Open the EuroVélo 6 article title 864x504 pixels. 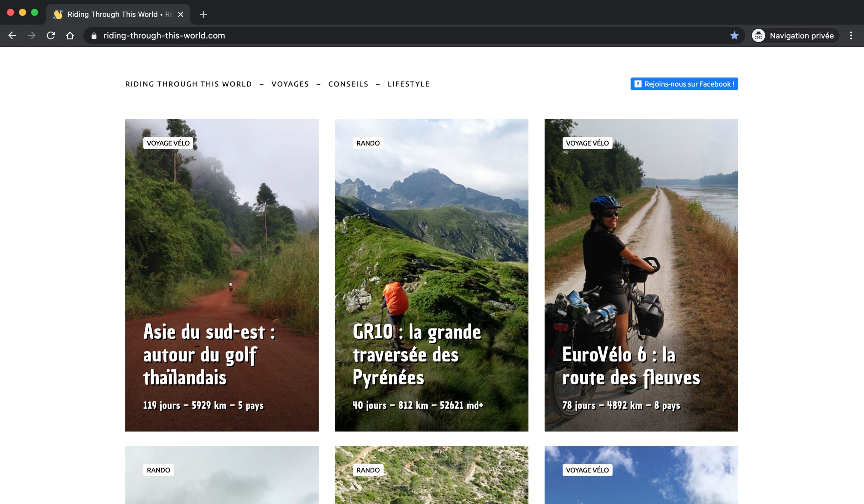[631, 366]
